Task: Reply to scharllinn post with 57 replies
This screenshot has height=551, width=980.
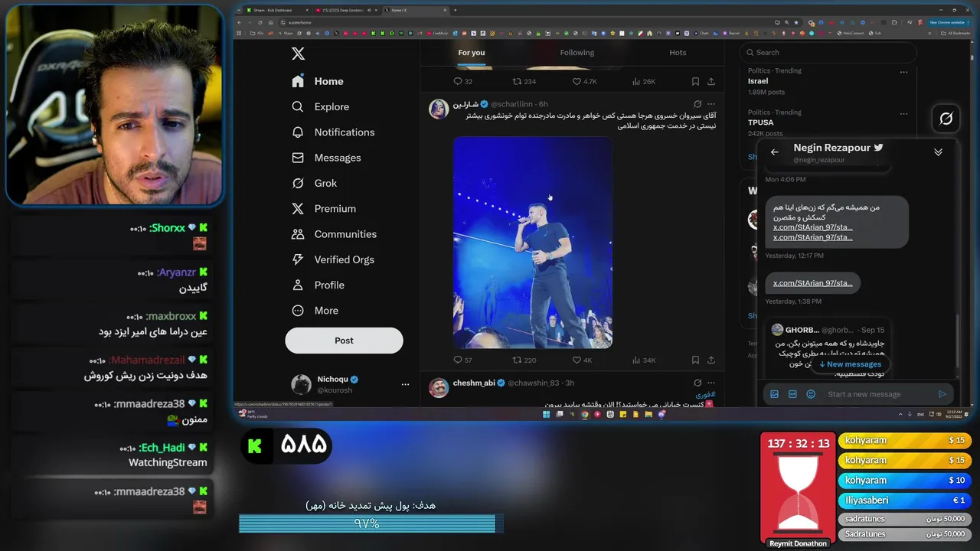Action: 462,360
